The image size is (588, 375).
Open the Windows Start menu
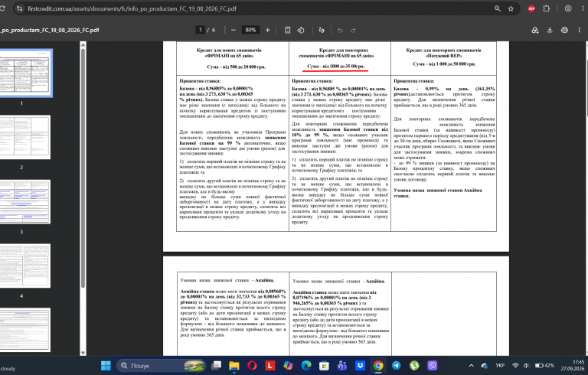click(106, 365)
